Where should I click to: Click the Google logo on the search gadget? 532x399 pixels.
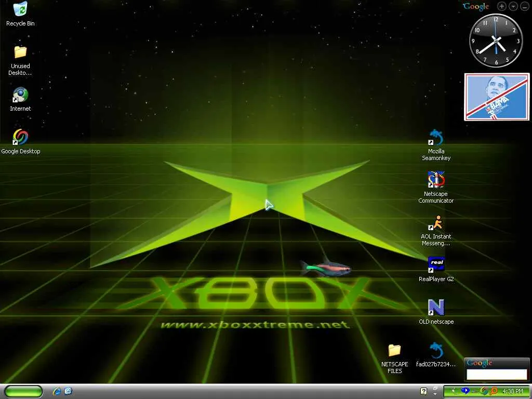click(480, 363)
